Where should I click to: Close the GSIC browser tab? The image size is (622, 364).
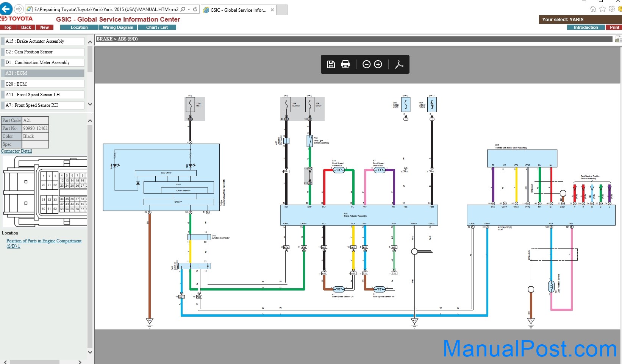click(x=272, y=10)
